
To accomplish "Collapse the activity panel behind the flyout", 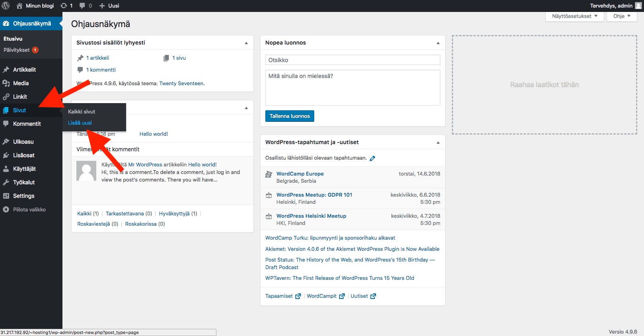I will pos(246,108).
